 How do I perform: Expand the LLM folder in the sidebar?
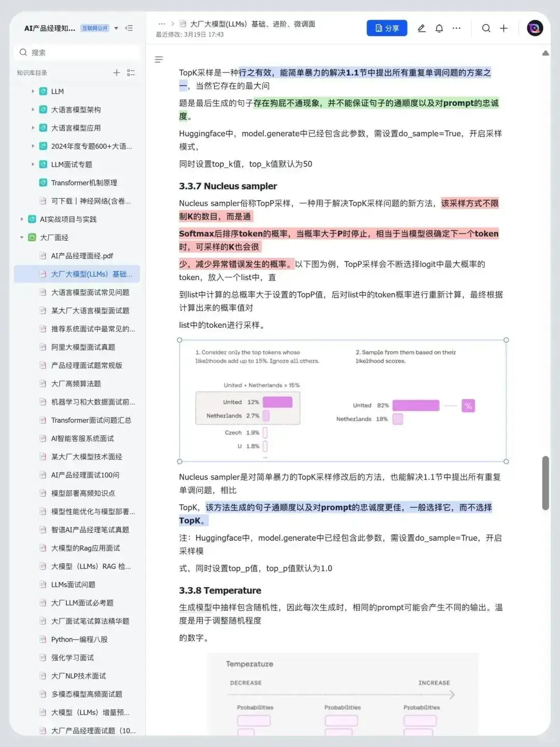pos(33,91)
